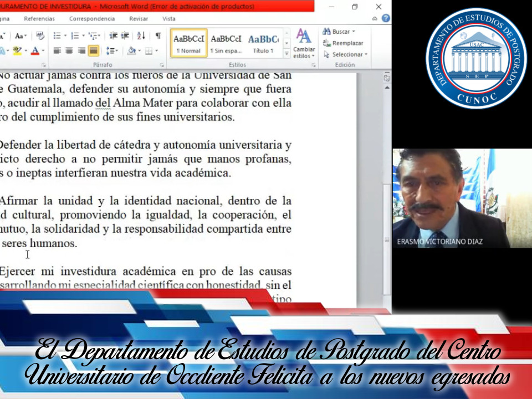Click the document vertical scrollbar thumb
The image size is (532, 399).
point(387,239)
